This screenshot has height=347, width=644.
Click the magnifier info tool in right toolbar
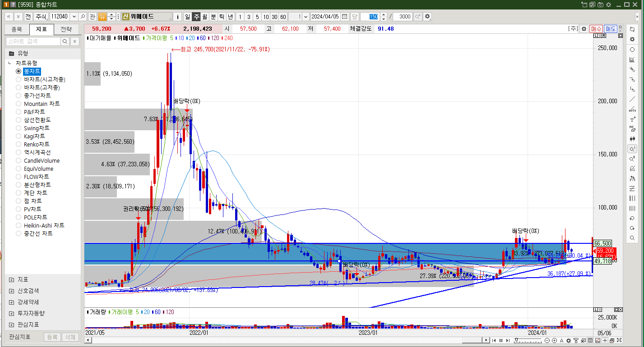tap(632, 149)
